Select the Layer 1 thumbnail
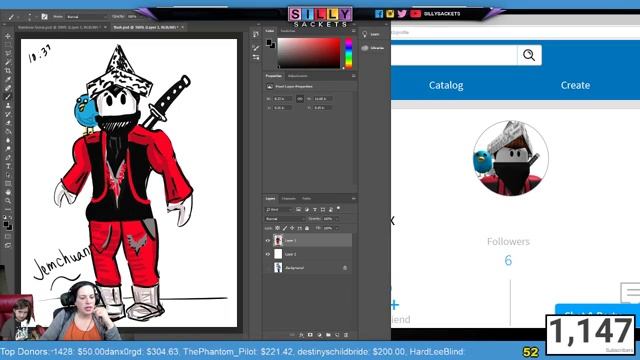Viewport: 640px width, 360px height. [x=278, y=240]
